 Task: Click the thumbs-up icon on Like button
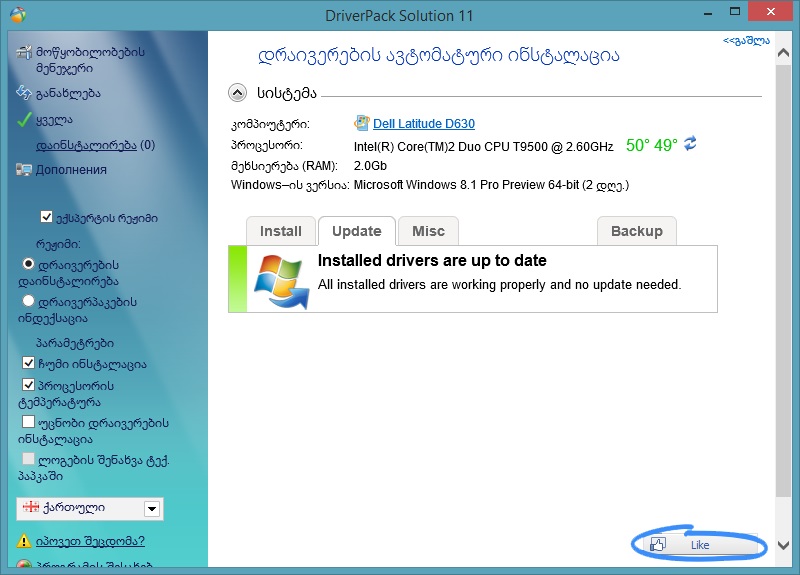(x=658, y=544)
